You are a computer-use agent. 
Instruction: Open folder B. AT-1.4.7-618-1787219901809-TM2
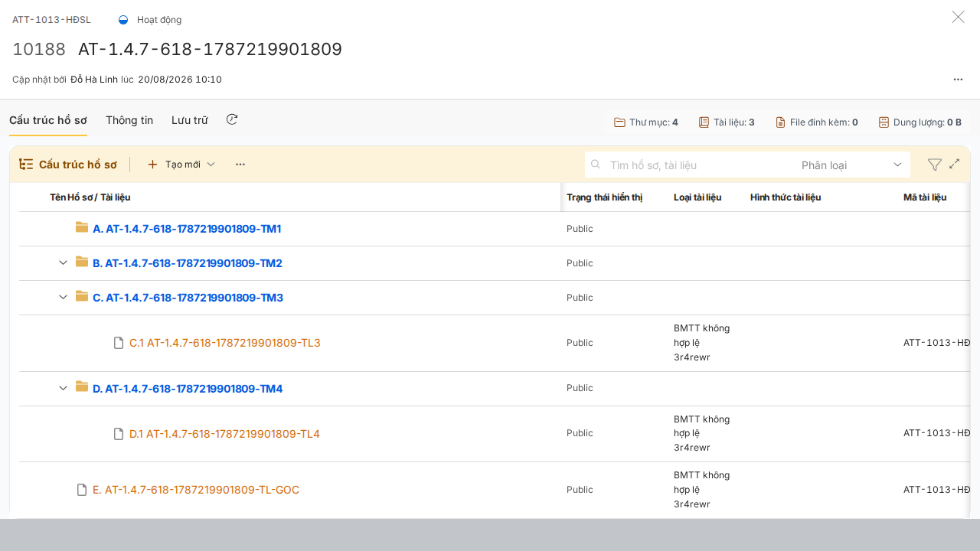pos(188,263)
